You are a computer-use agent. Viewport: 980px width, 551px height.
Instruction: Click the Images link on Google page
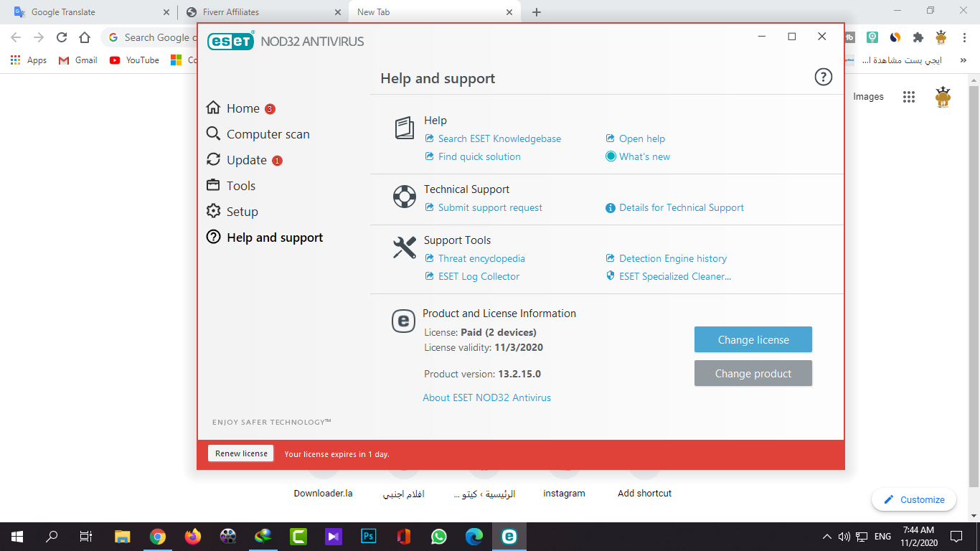pyautogui.click(x=868, y=97)
